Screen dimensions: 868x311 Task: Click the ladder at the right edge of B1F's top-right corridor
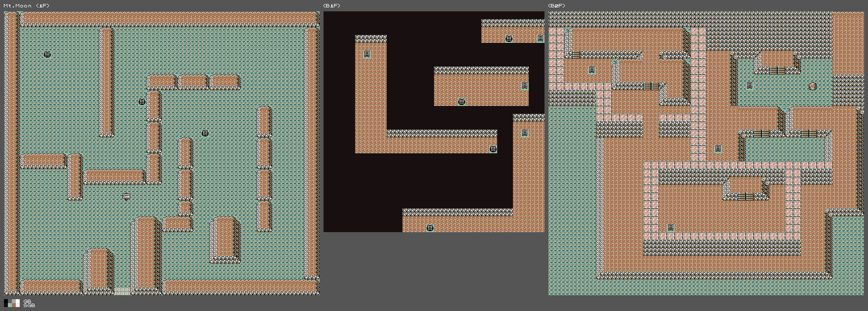(541, 38)
